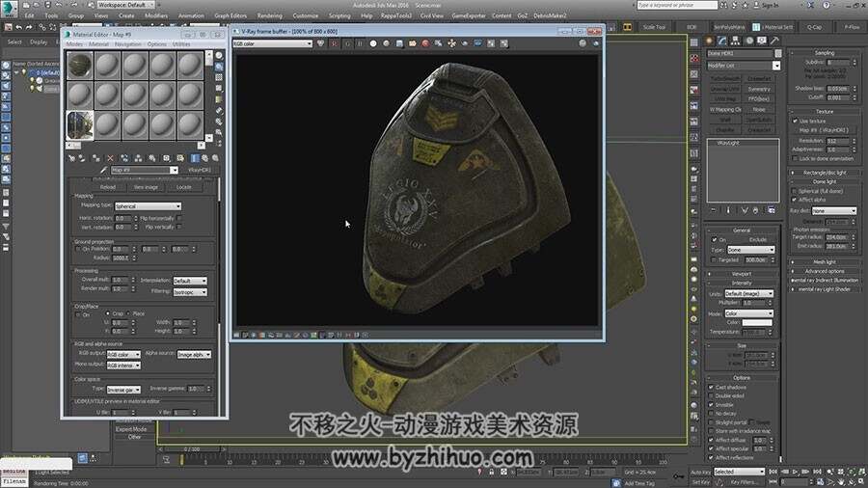Viewport: 868px width, 488px height.
Task: Enable Flip vertically checkbox
Action: pos(179,227)
